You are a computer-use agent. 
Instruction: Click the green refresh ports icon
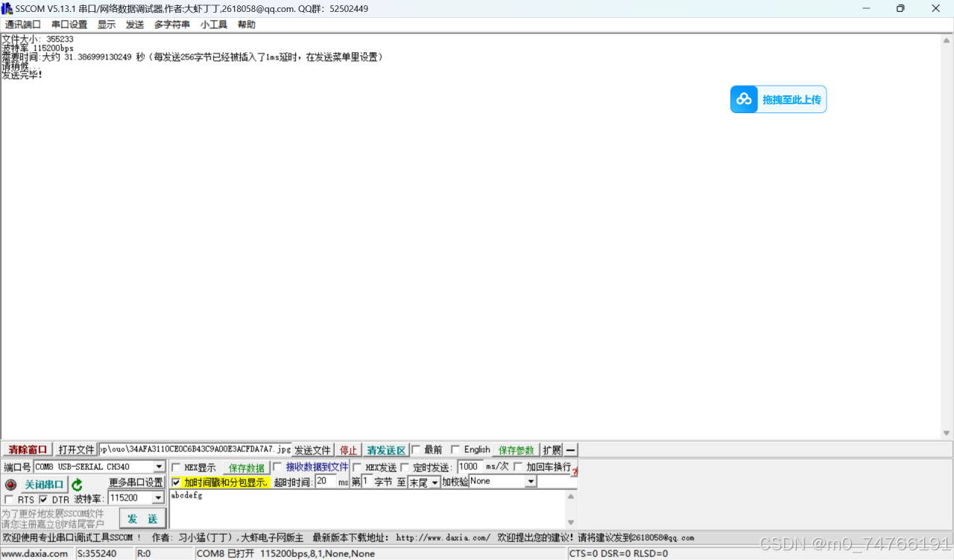[77, 485]
